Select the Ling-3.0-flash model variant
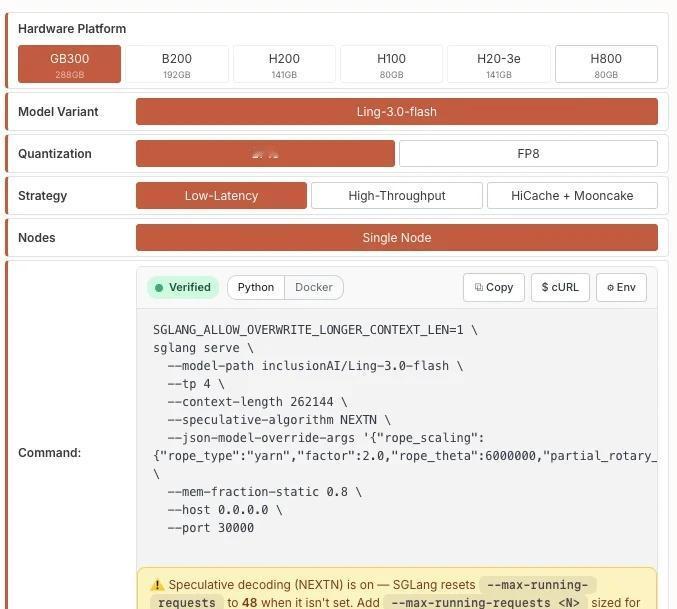677x609 pixels. point(397,111)
